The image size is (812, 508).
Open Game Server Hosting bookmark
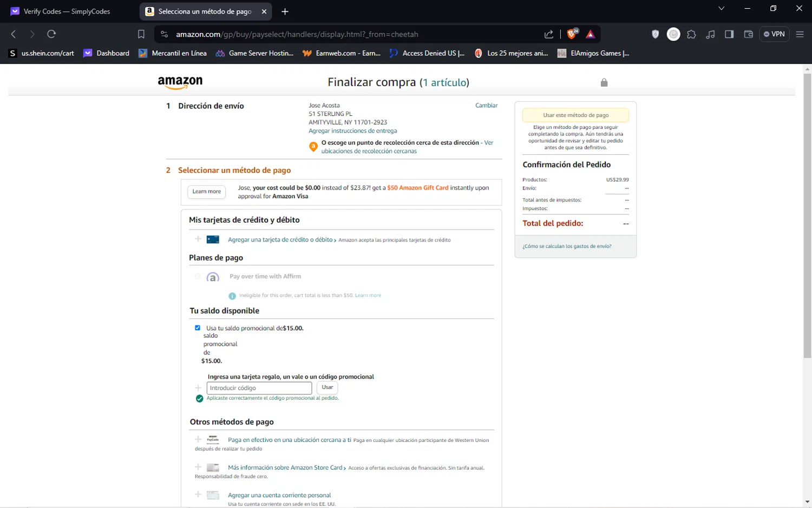click(254, 53)
